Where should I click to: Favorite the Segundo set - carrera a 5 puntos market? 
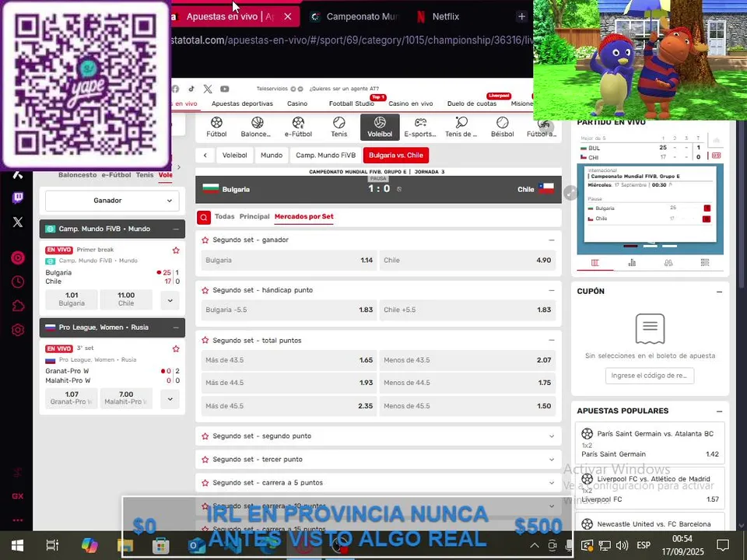pos(205,483)
